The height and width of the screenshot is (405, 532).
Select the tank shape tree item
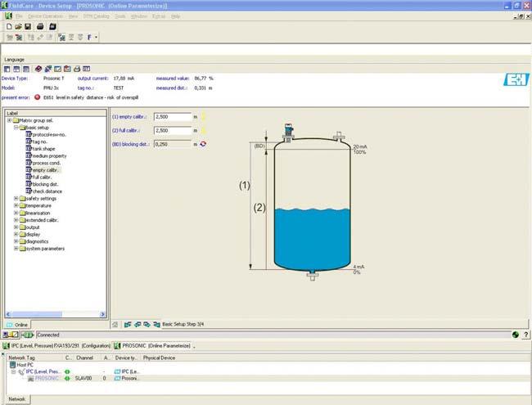[x=43, y=149]
